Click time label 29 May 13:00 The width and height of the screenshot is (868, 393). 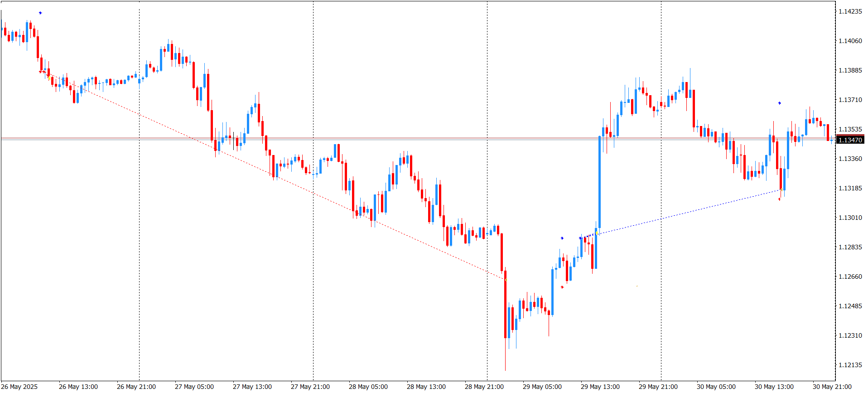tap(600, 387)
